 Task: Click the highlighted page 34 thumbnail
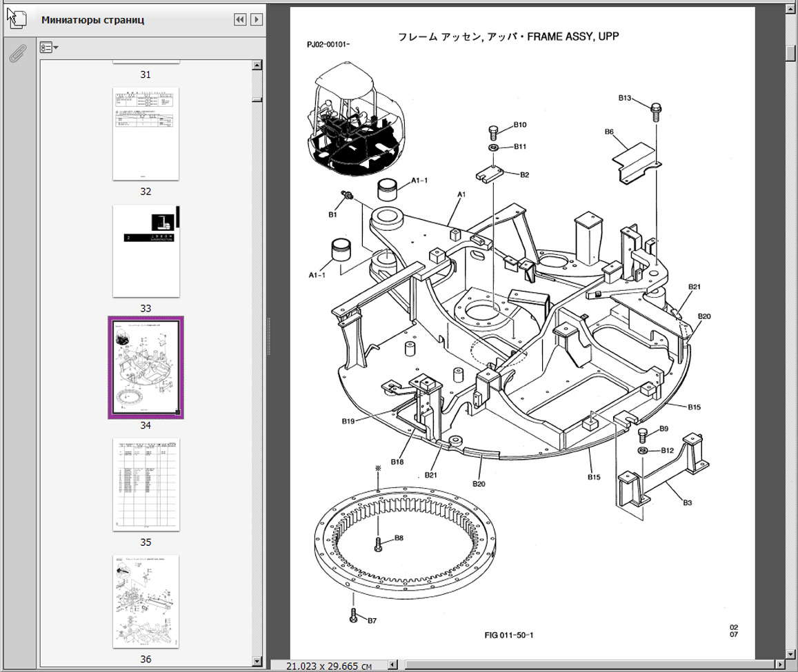tap(146, 367)
